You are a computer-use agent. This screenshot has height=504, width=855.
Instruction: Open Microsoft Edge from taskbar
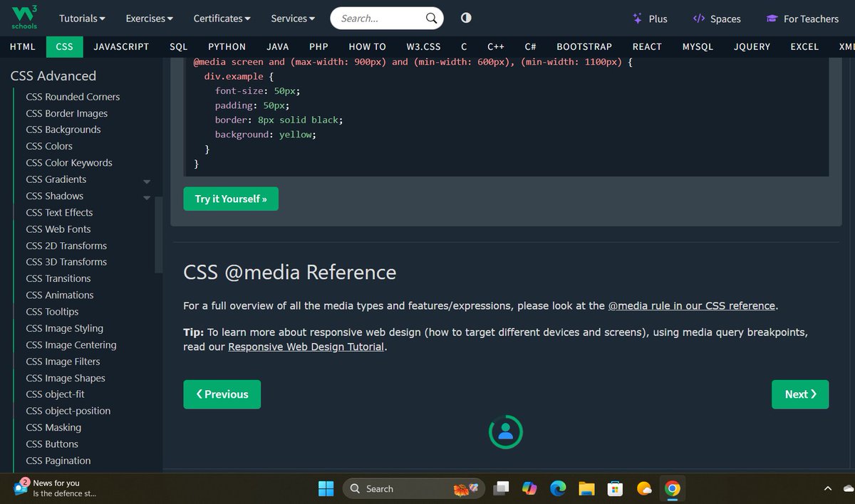(558, 488)
